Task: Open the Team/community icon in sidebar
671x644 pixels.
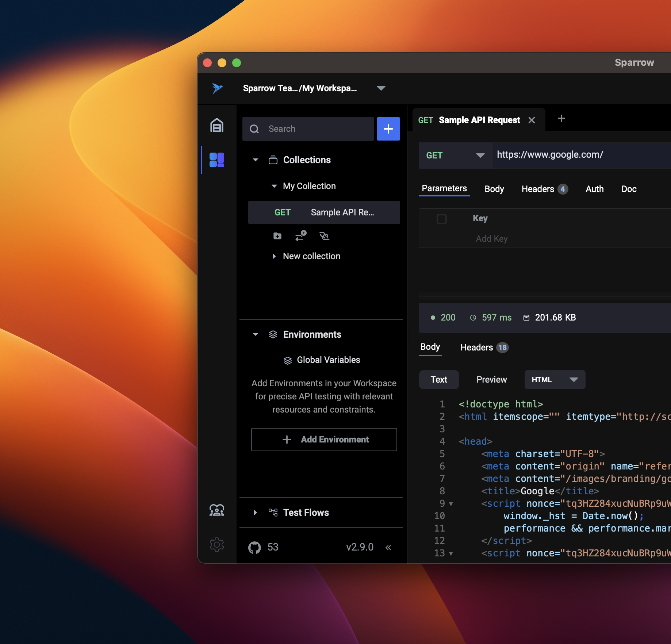Action: (x=217, y=510)
